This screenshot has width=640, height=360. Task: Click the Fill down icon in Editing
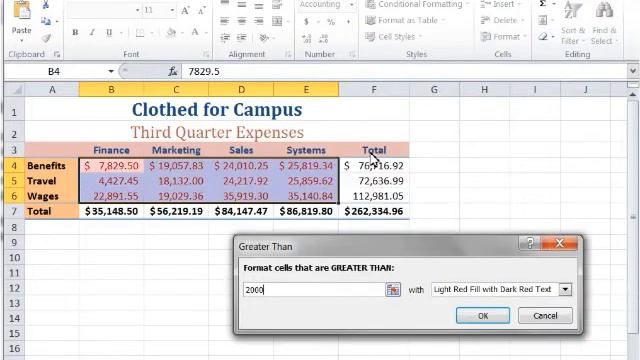click(542, 20)
